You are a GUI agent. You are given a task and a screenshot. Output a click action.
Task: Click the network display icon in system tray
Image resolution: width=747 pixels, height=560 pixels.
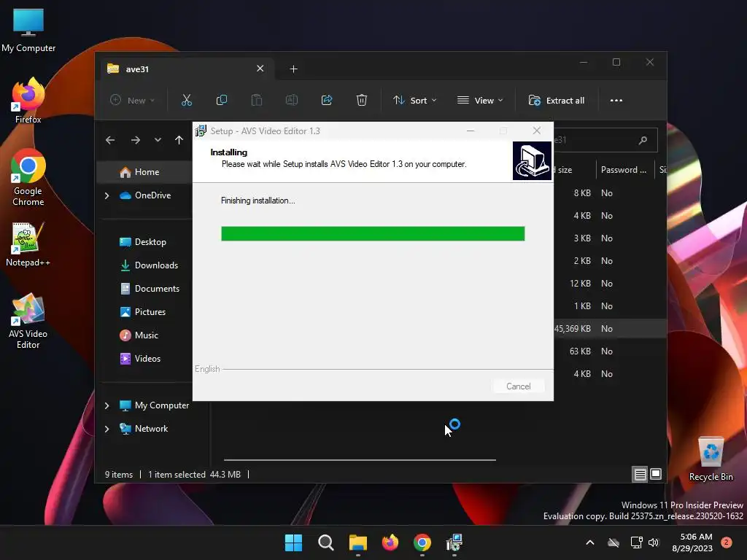pos(636,542)
